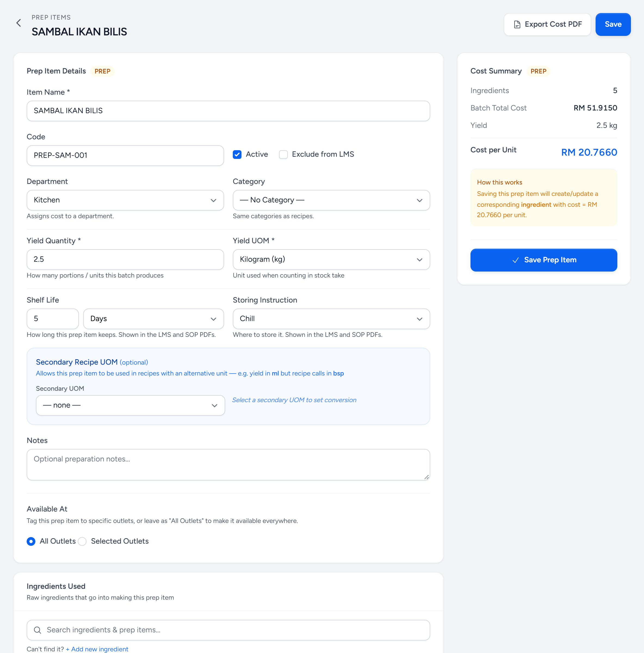
Task: Click the Code field PREP-SAM-001
Action: click(125, 155)
